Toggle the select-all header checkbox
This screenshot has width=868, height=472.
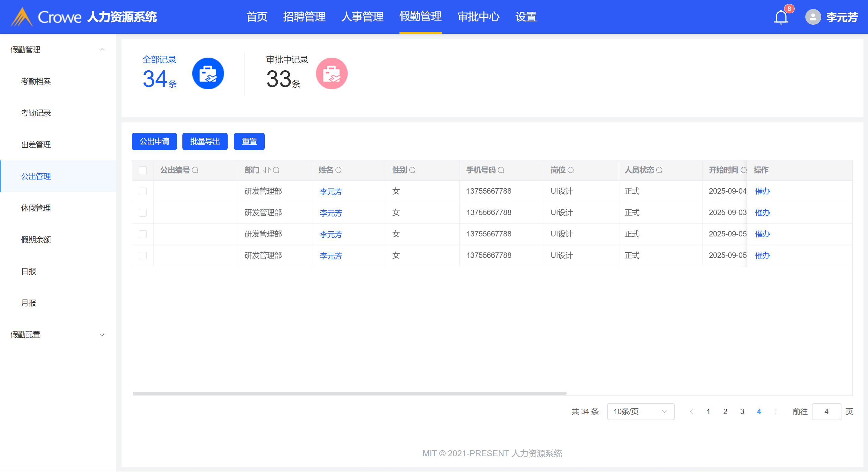tap(143, 170)
